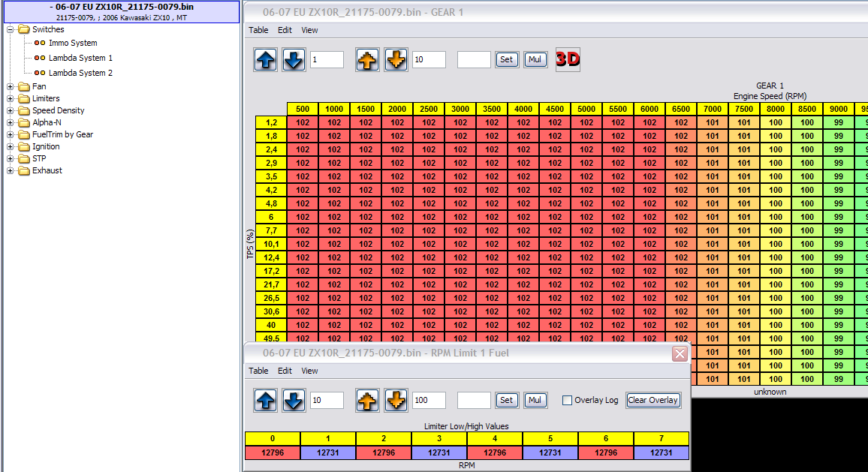This screenshot has height=472, width=868.
Task: Collapse the Switches folder
Action: pos(11,29)
